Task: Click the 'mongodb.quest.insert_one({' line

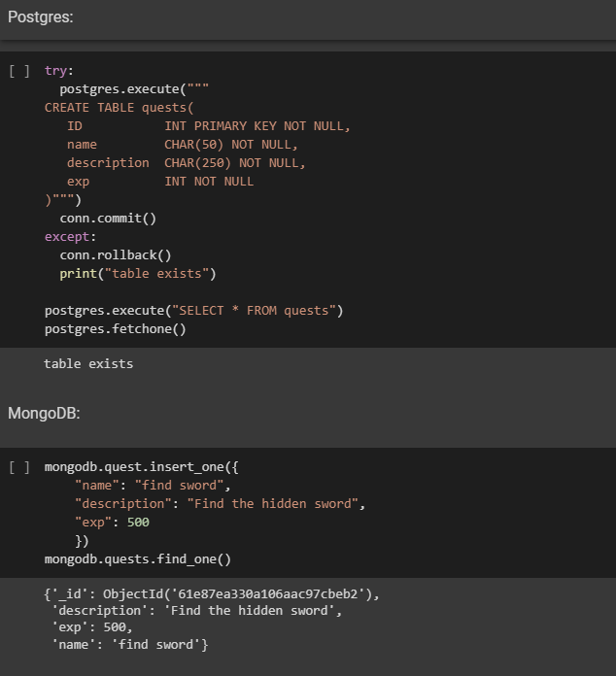Action: 142,467
